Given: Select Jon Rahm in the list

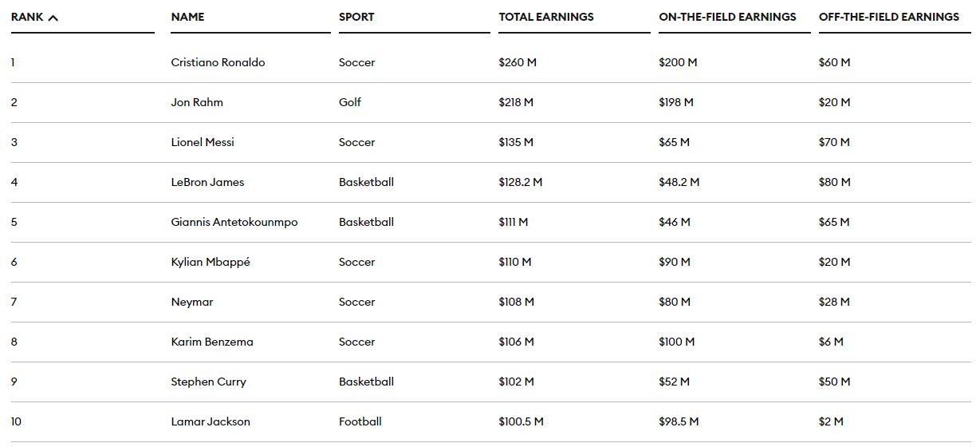Looking at the screenshot, I should 197,102.
